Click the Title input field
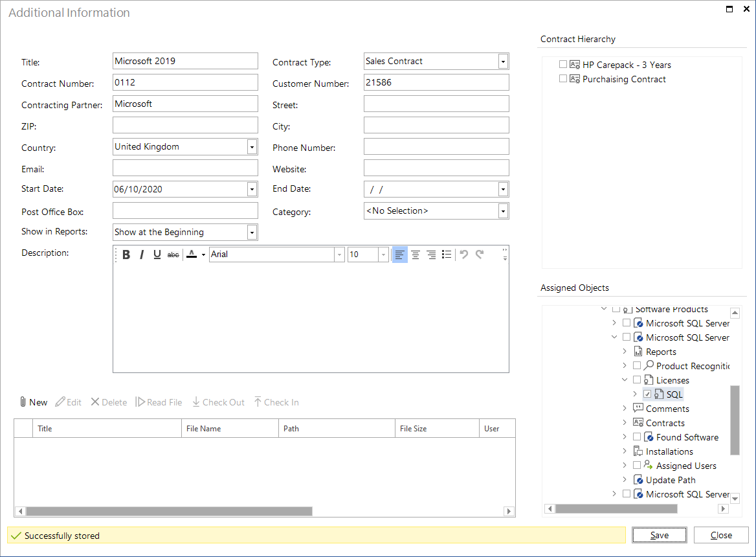Viewport: 756px width, 557px height. tap(185, 62)
